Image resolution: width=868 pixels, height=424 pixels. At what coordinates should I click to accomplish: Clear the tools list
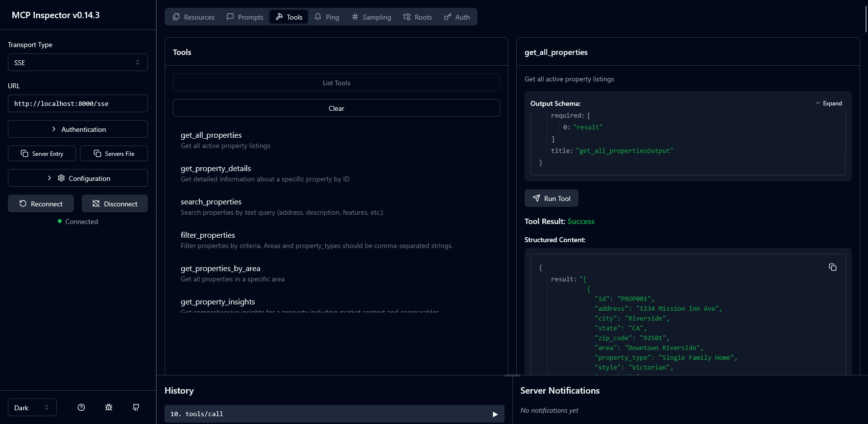337,108
